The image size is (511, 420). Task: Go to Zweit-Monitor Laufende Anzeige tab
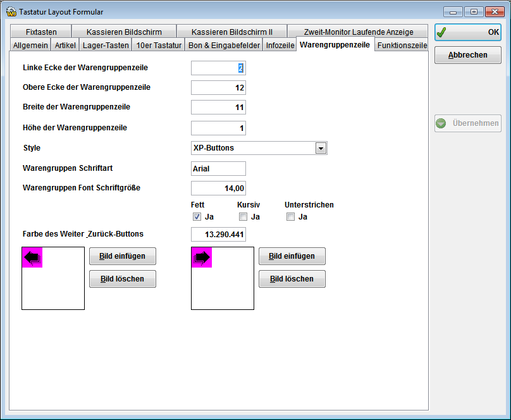pos(358,32)
